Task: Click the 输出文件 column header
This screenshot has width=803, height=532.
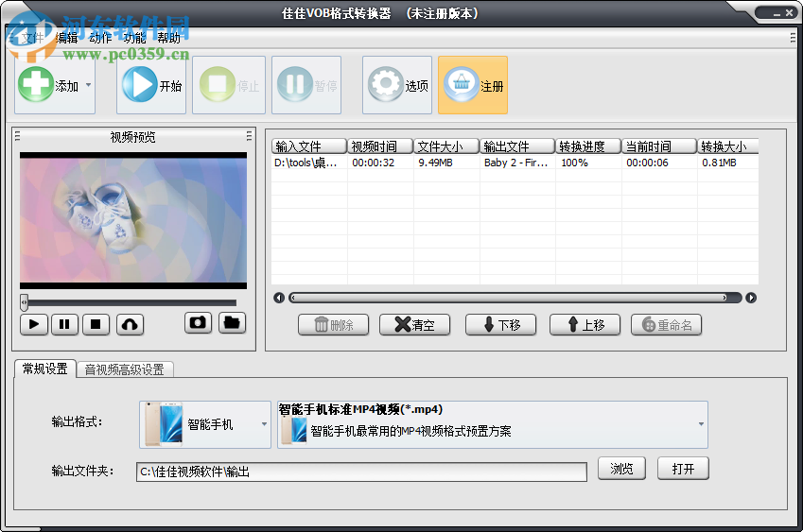Action: click(x=517, y=146)
